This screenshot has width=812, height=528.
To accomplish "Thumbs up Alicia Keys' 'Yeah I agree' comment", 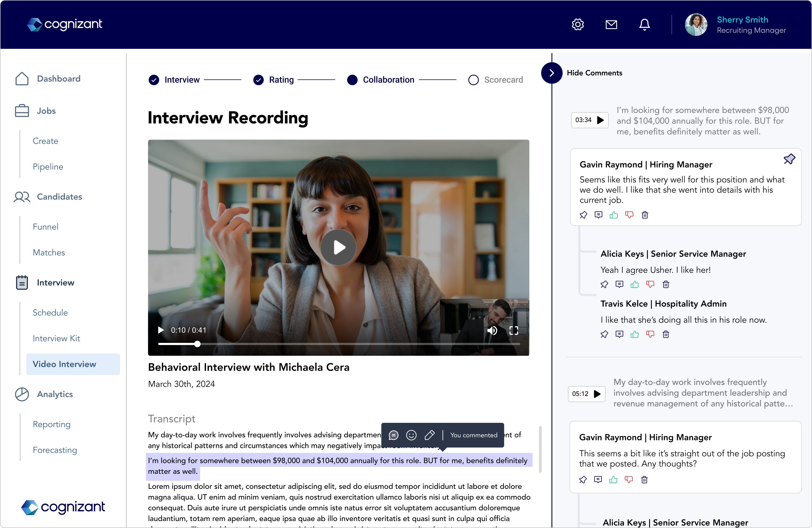I will 634,284.
